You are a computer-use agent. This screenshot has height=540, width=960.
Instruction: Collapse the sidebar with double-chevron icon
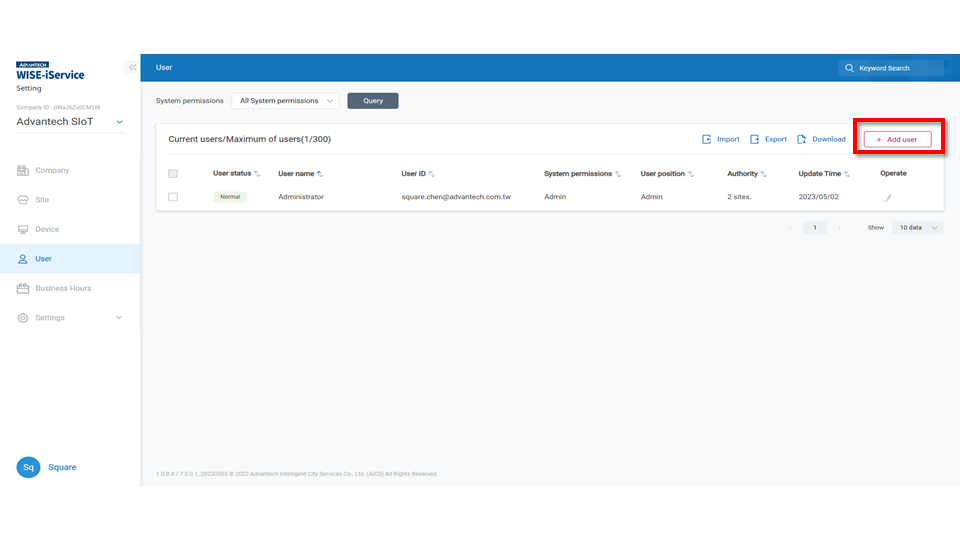point(132,67)
